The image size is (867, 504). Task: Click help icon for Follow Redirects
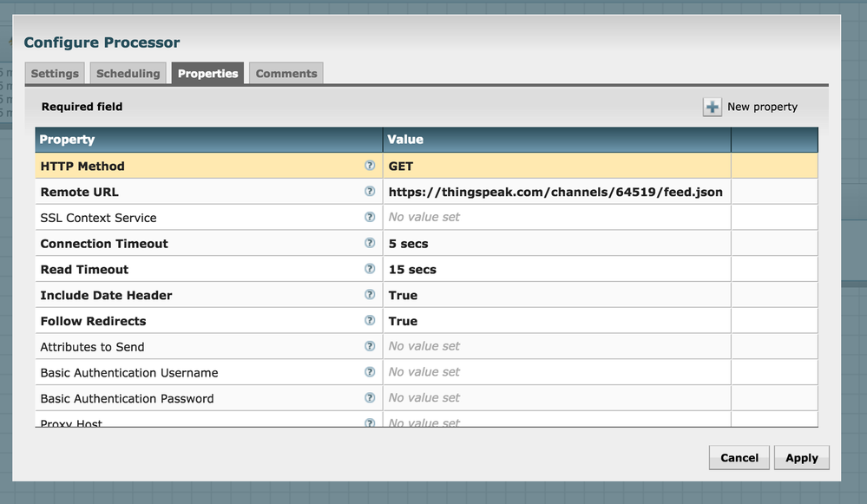(370, 320)
